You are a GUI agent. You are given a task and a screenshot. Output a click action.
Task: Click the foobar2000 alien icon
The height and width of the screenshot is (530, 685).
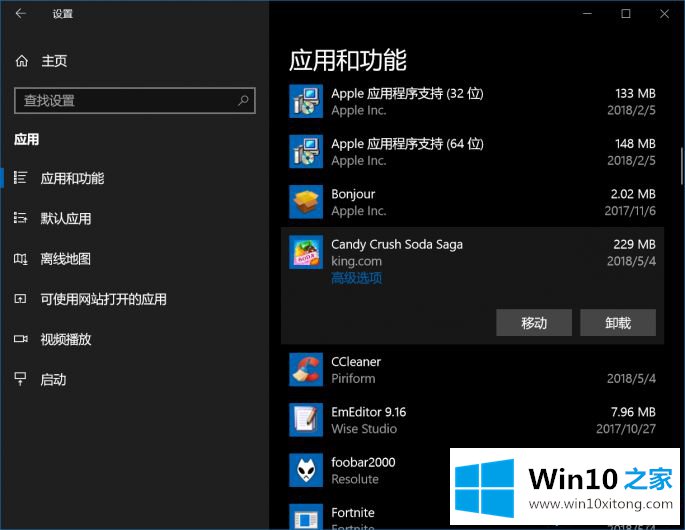pyautogui.click(x=306, y=470)
